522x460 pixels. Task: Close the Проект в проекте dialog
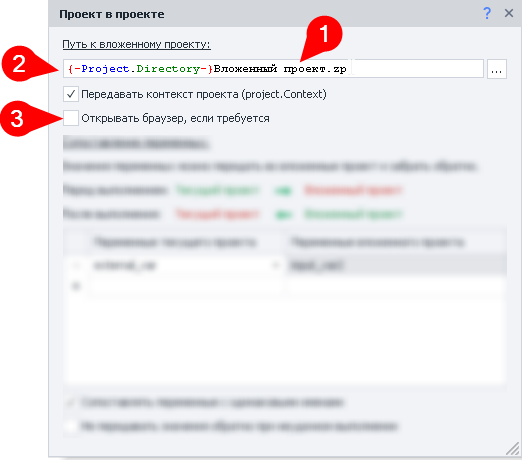click(509, 14)
